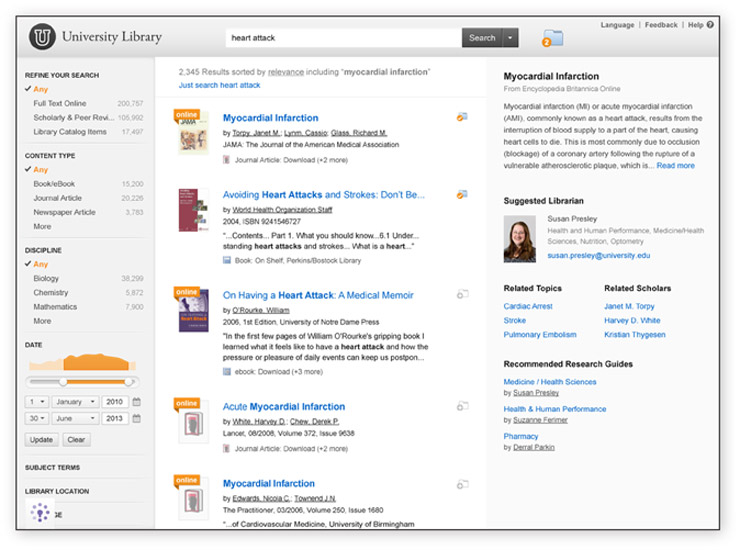This screenshot has width=740, height=550.
Task: Click the lightbulb icon at the sidebar bottom
Action: 40,512
